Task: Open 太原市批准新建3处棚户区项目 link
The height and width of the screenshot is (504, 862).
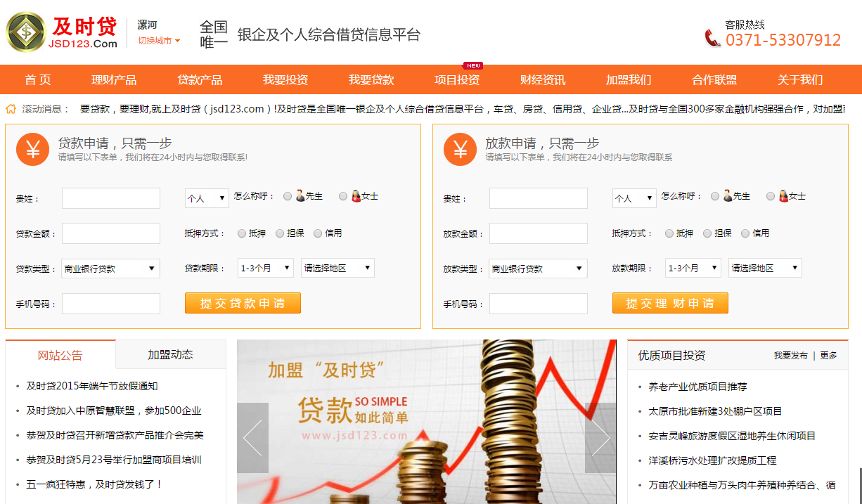Action: click(715, 411)
